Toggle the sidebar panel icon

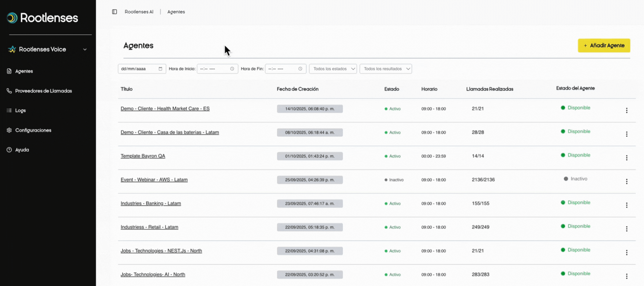click(114, 12)
